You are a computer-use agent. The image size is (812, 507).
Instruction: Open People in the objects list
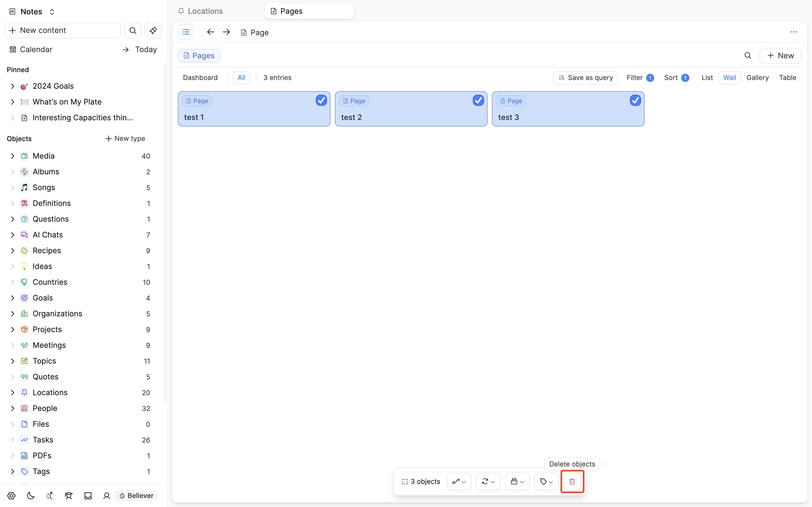coord(45,408)
